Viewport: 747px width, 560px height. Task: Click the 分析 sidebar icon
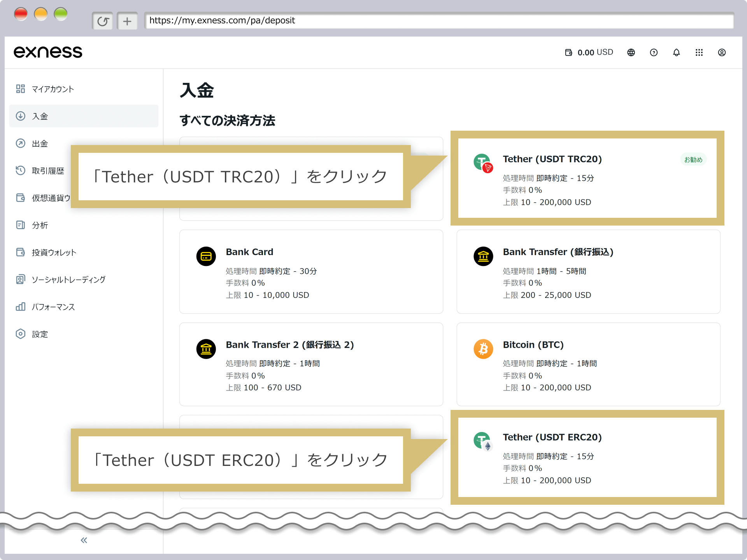coord(21,225)
